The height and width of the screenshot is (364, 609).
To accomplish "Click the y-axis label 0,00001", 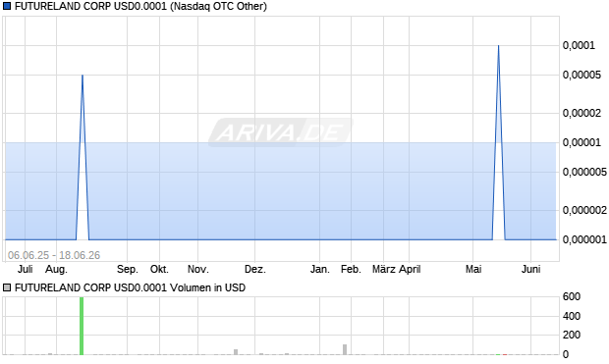I will click(x=581, y=143).
